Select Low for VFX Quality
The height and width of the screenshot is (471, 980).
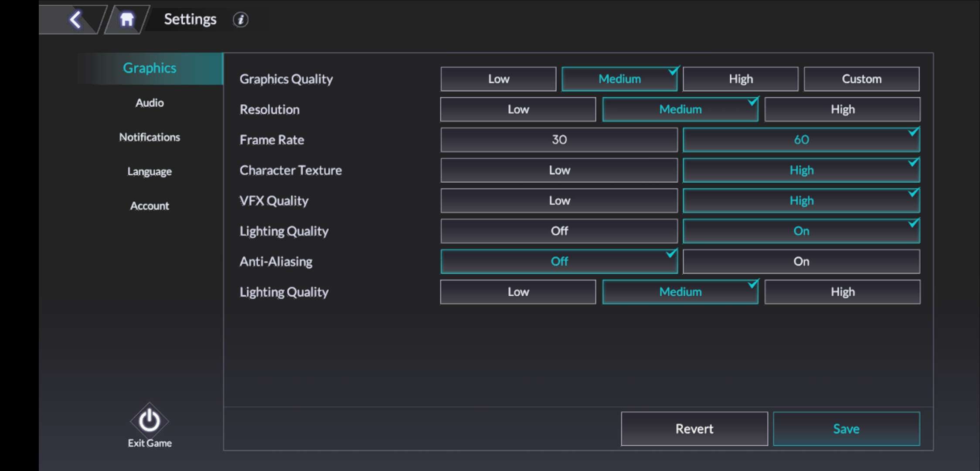(x=559, y=201)
